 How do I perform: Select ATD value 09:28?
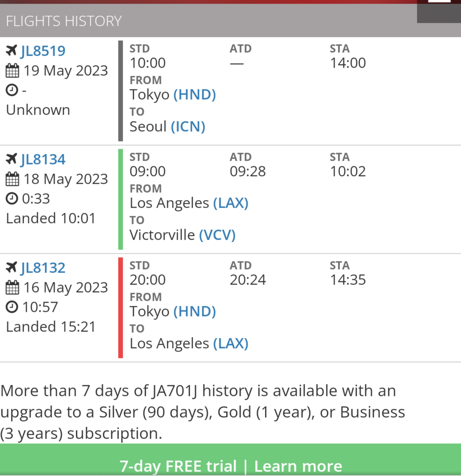(248, 171)
